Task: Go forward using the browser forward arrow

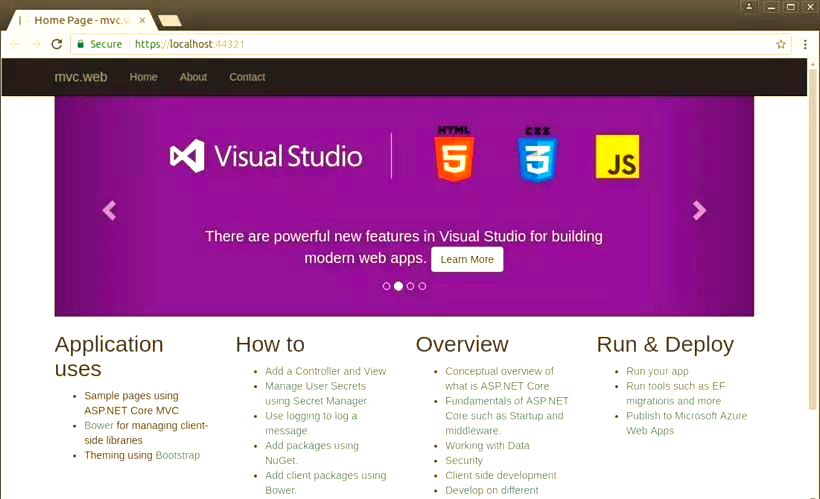Action: tap(36, 44)
